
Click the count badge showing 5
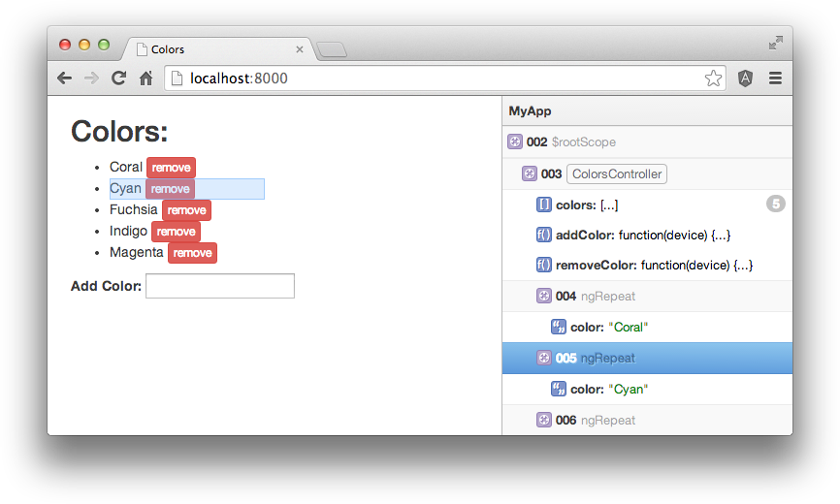(776, 204)
